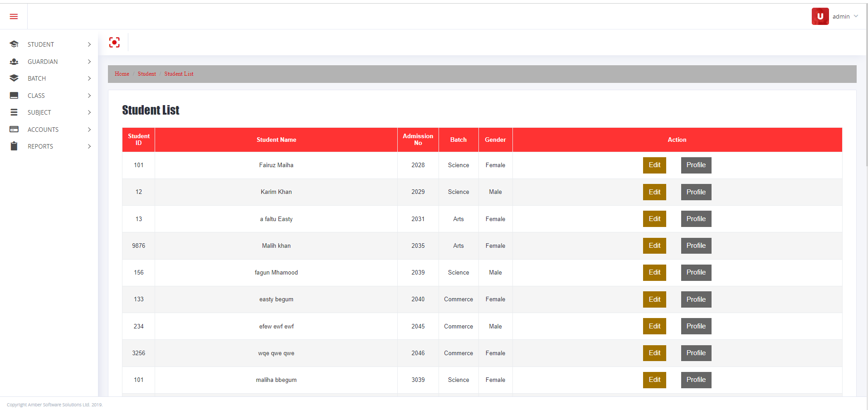Click the CLASS icon in sidebar
The height and width of the screenshot is (410, 868).
click(x=14, y=95)
